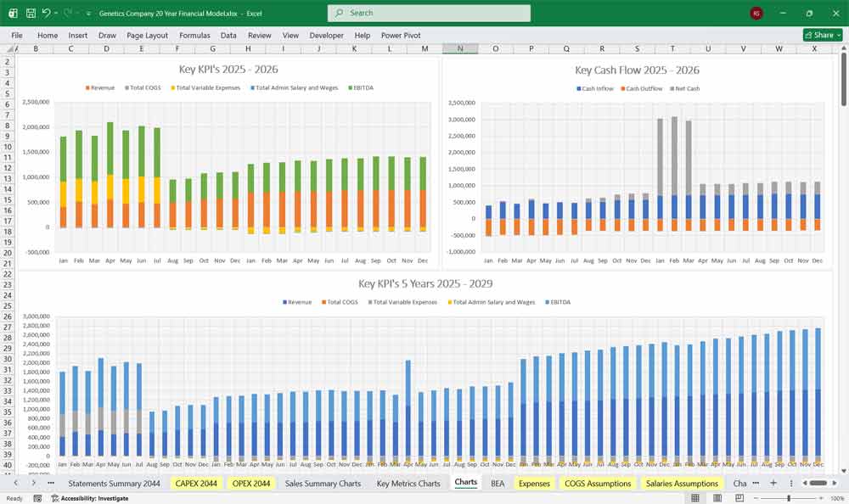This screenshot has height=504, width=849.
Task: Switch to Page Break Preview view icon
Action: [x=739, y=498]
